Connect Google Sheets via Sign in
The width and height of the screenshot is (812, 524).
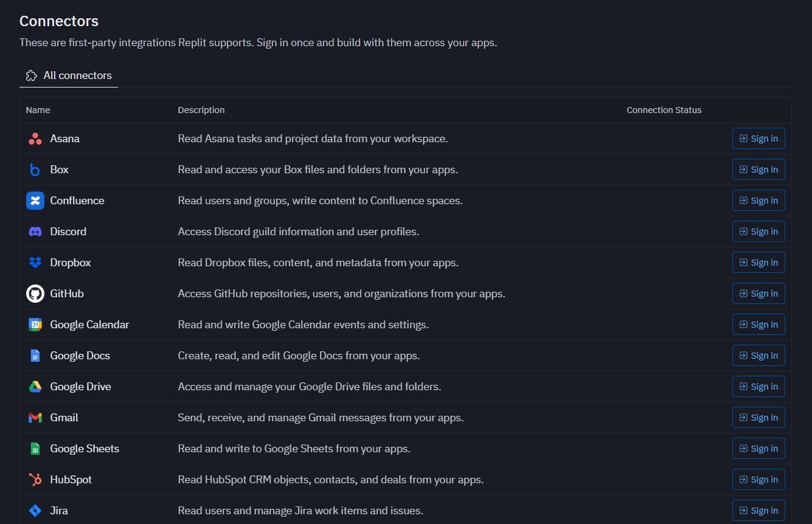tap(758, 449)
